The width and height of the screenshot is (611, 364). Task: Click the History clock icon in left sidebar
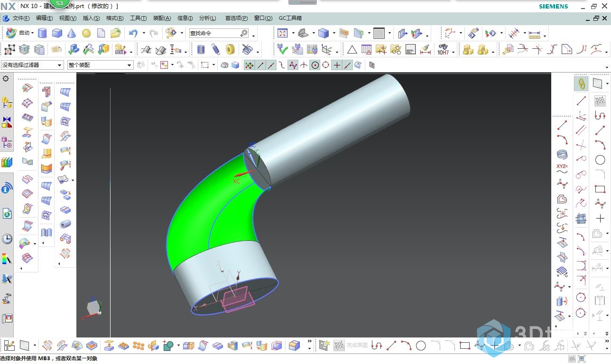tap(7, 239)
